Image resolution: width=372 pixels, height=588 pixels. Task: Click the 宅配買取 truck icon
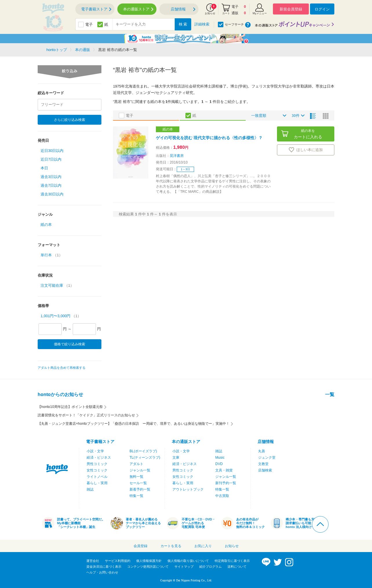point(173,523)
